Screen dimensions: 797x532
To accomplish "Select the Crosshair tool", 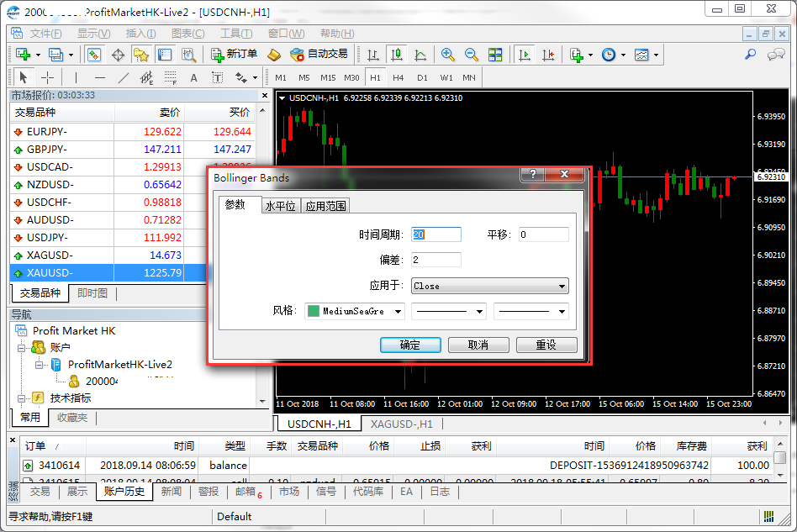I will coord(48,77).
